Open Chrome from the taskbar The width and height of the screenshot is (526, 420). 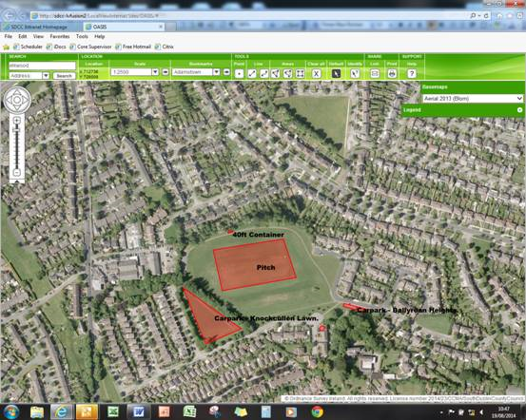point(317,412)
